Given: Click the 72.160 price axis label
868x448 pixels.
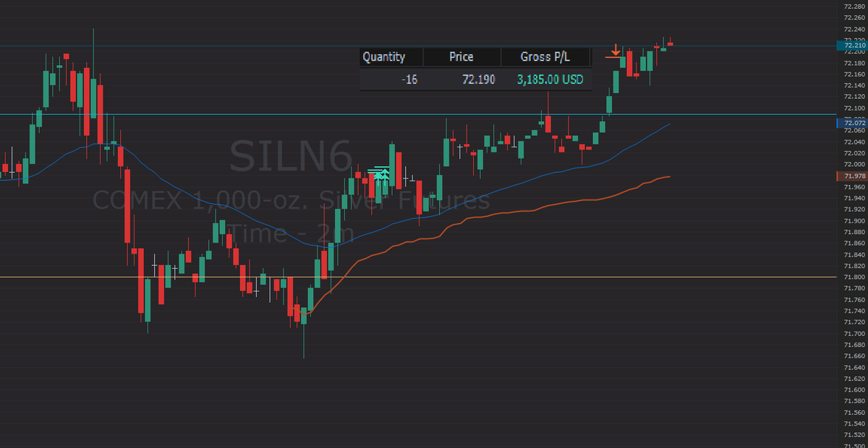Looking at the screenshot, I should tap(854, 74).
